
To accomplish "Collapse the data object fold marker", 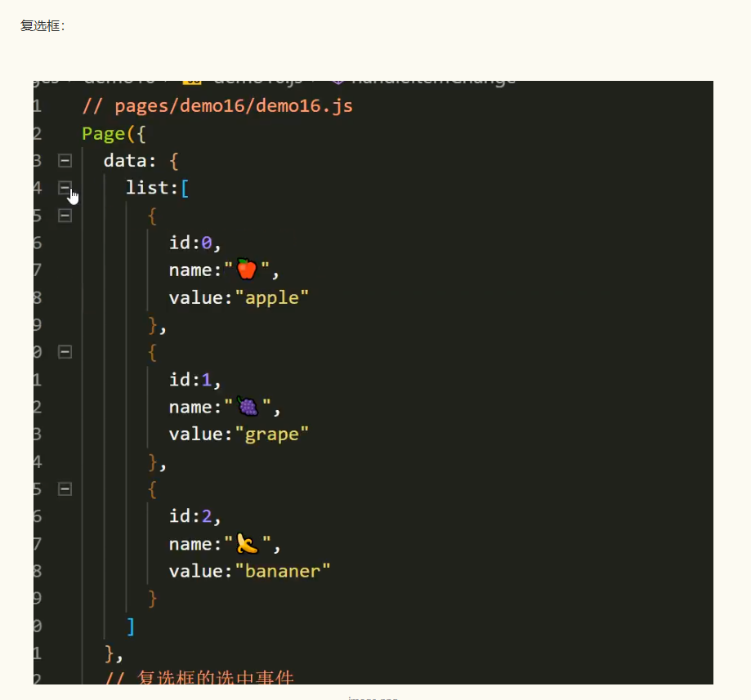I will (x=65, y=160).
